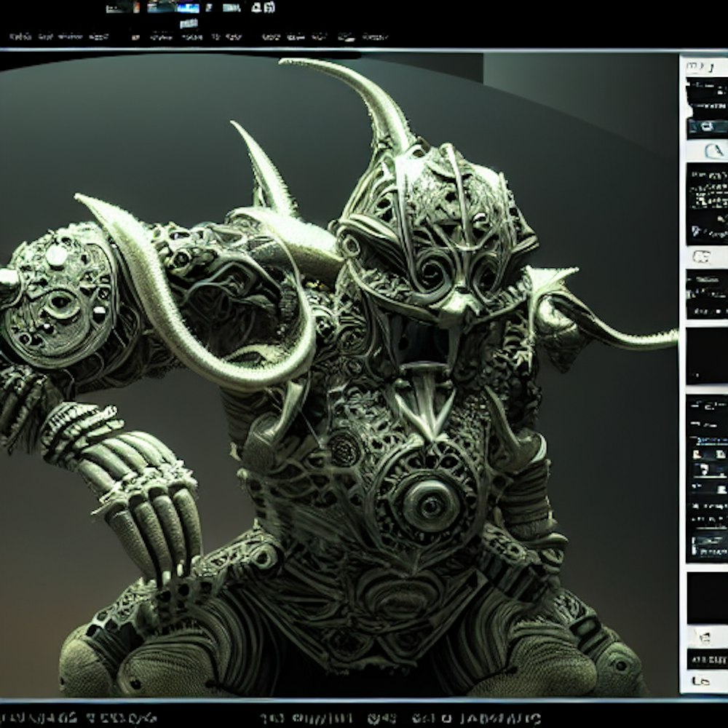Click the circular icon in right panel header
Screen dimensions: 728x728
pos(711,151)
